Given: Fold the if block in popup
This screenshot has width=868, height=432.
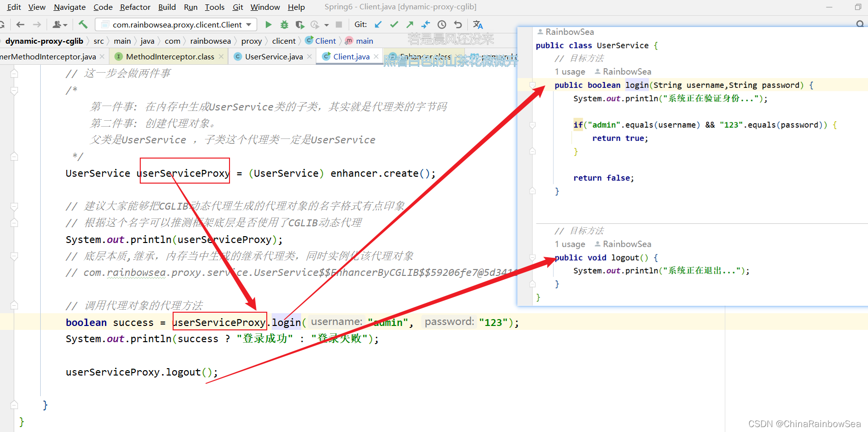Looking at the screenshot, I should point(532,125).
